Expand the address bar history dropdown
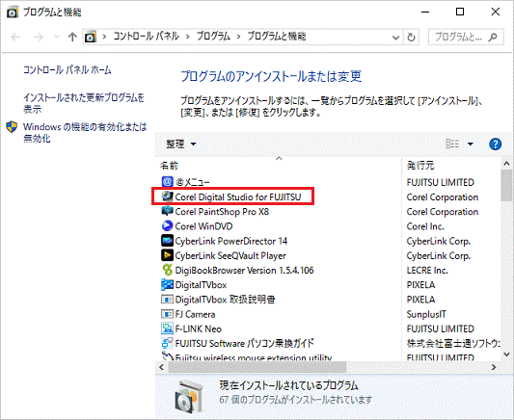 396,38
